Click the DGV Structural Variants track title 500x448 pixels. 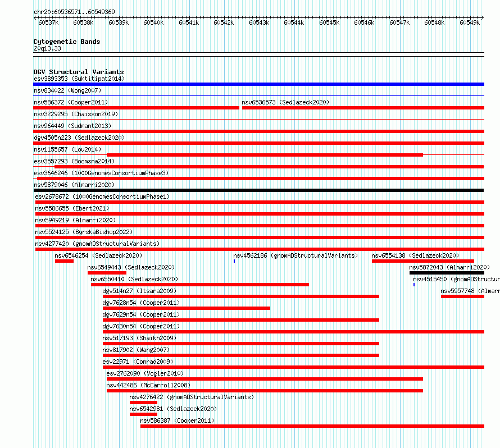coord(79,72)
